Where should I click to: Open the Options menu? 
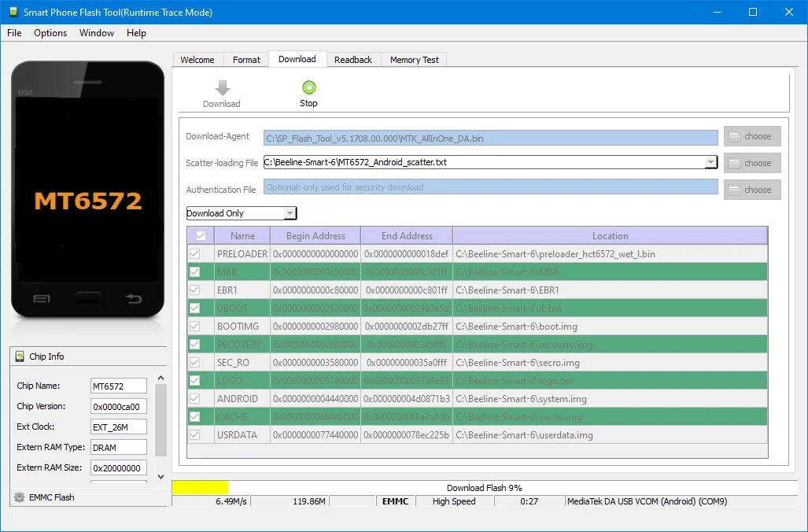50,33
